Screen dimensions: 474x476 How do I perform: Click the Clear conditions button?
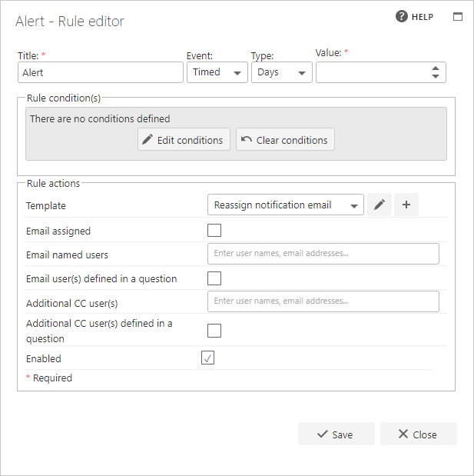[x=285, y=139]
